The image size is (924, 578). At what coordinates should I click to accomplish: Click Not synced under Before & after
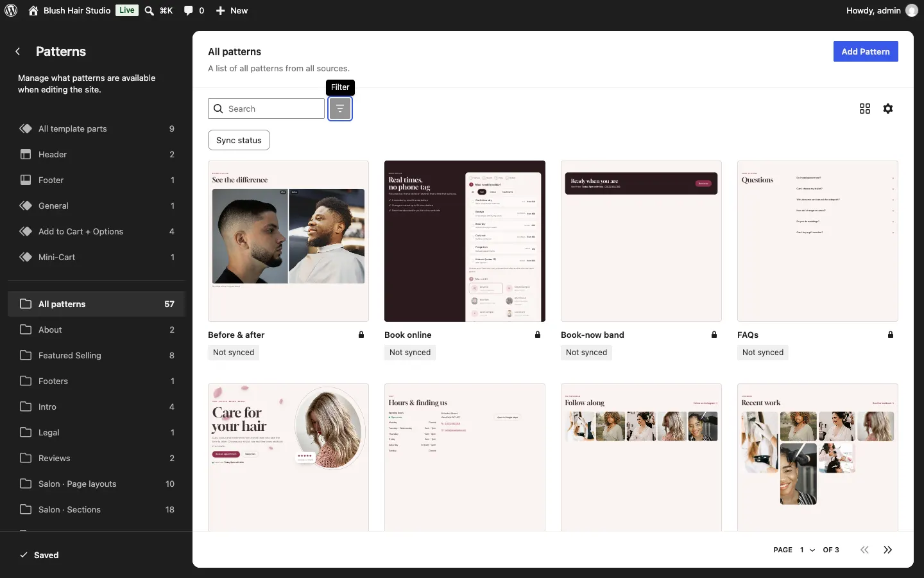pos(234,353)
